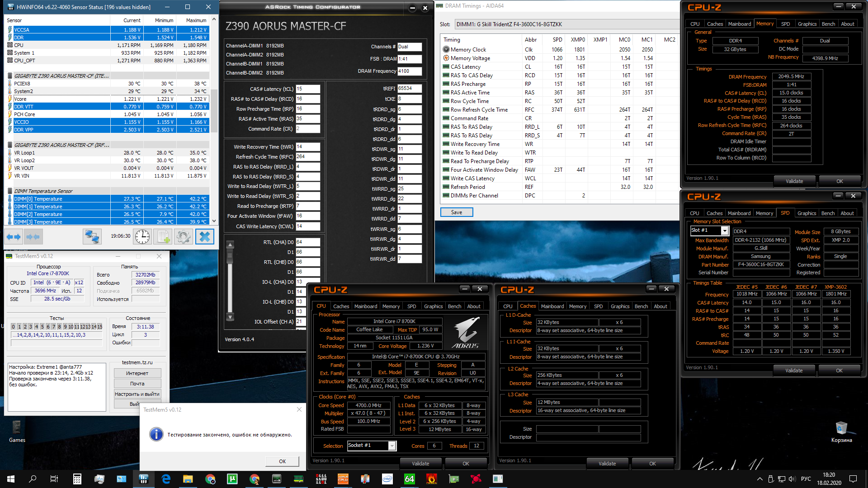Click HWiNFO logging sheet with plus icon
Screen dimensions: 868x488
tap(163, 236)
